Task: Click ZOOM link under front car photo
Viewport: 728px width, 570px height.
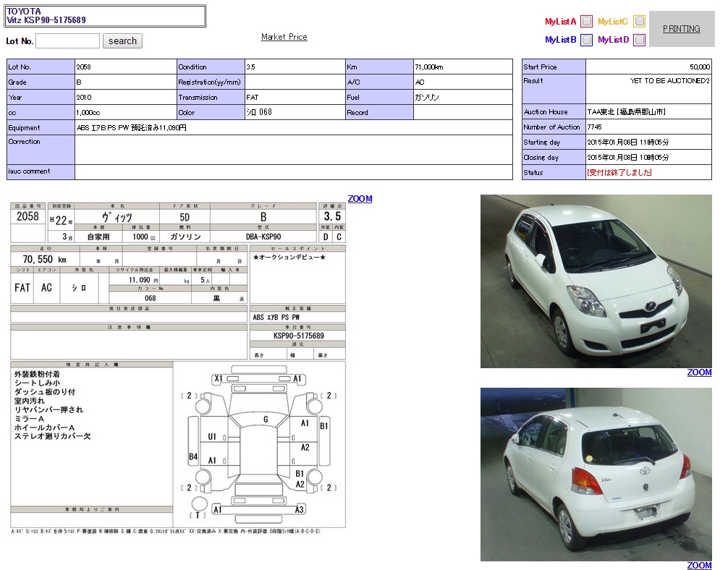Action: (x=699, y=373)
